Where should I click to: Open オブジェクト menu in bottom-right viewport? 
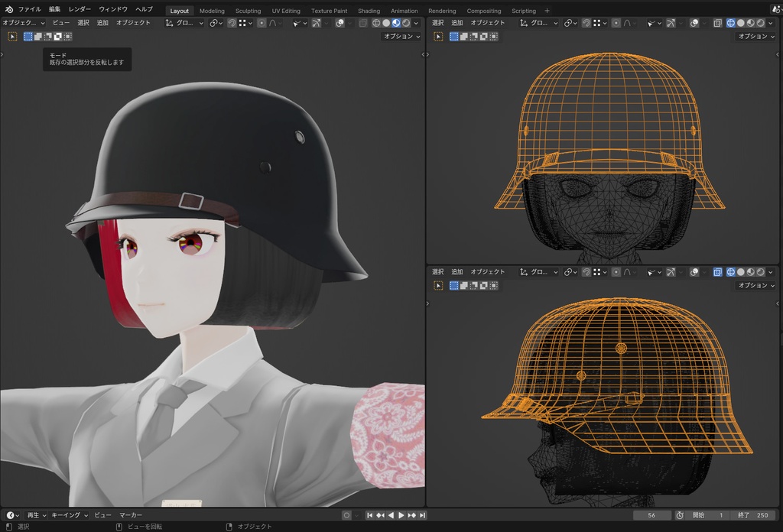click(488, 272)
